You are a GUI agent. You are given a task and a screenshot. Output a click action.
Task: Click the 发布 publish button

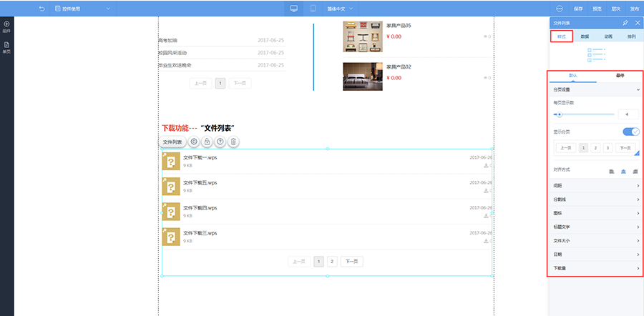click(635, 8)
